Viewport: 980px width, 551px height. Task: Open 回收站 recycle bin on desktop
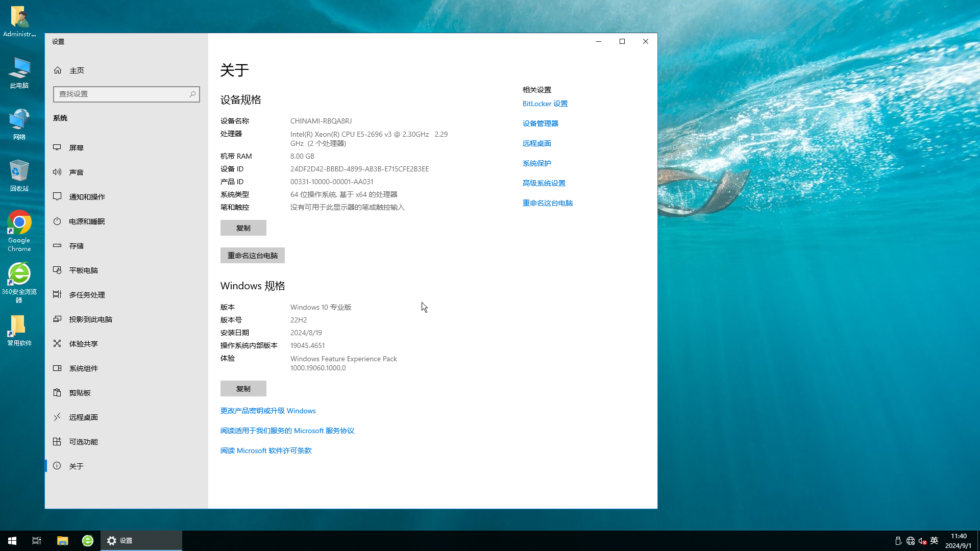pos(19,175)
